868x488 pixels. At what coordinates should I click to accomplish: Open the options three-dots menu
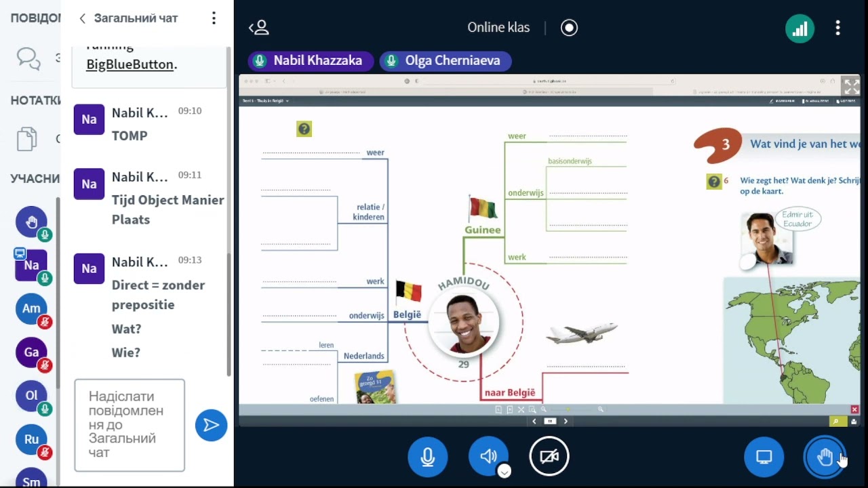point(838,28)
